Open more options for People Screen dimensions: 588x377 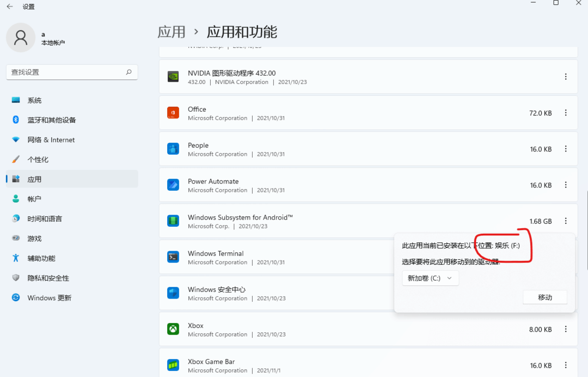click(566, 149)
